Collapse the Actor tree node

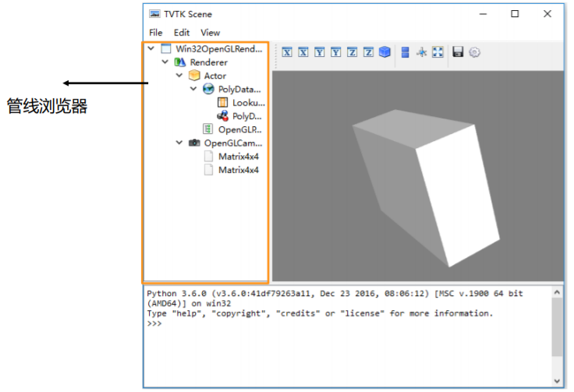click(x=179, y=76)
